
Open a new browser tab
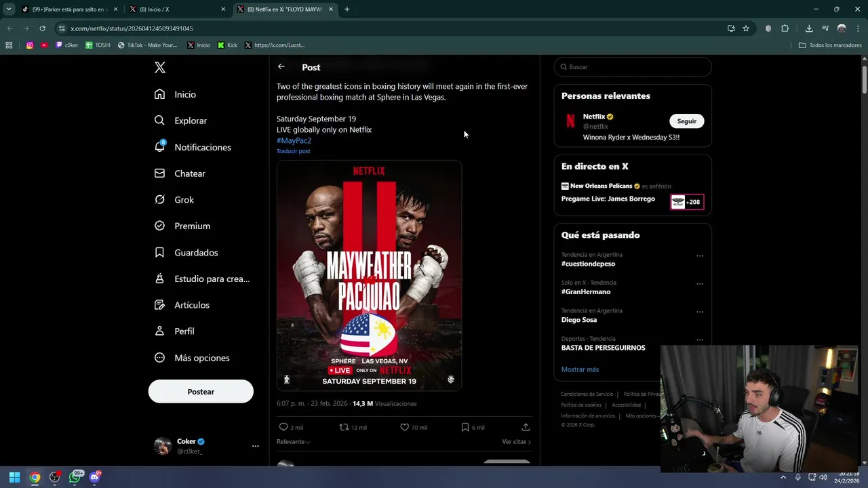point(347,9)
